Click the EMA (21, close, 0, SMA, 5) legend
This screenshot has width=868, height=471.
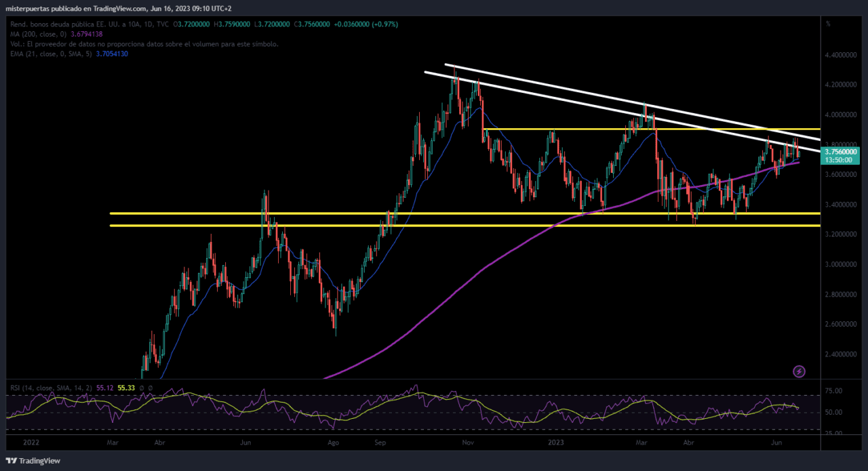[49, 54]
